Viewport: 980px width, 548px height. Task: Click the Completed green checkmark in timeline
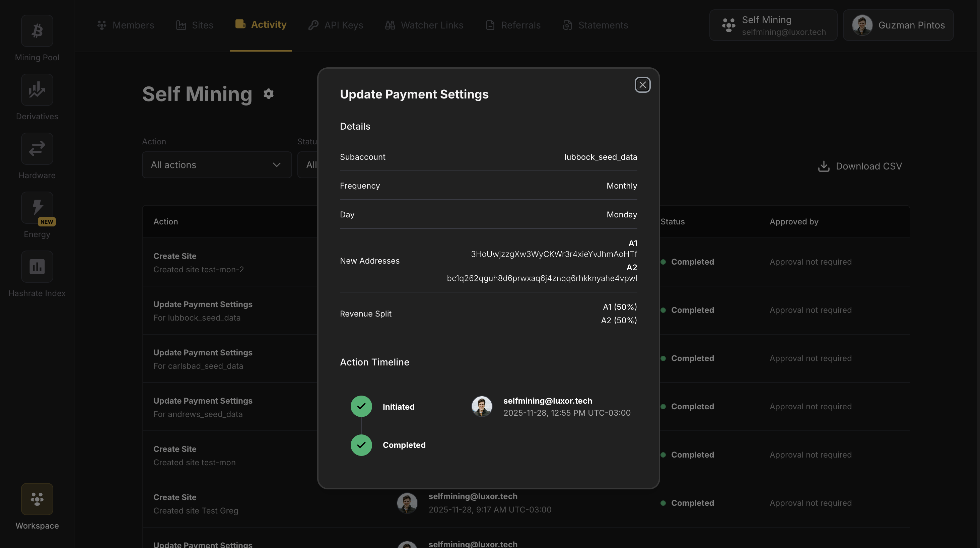(x=361, y=445)
